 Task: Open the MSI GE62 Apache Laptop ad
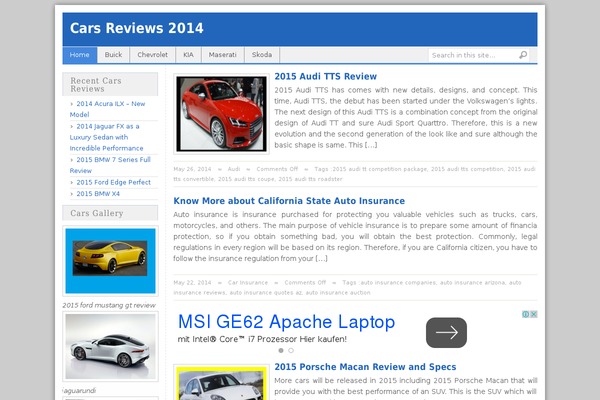point(286,322)
